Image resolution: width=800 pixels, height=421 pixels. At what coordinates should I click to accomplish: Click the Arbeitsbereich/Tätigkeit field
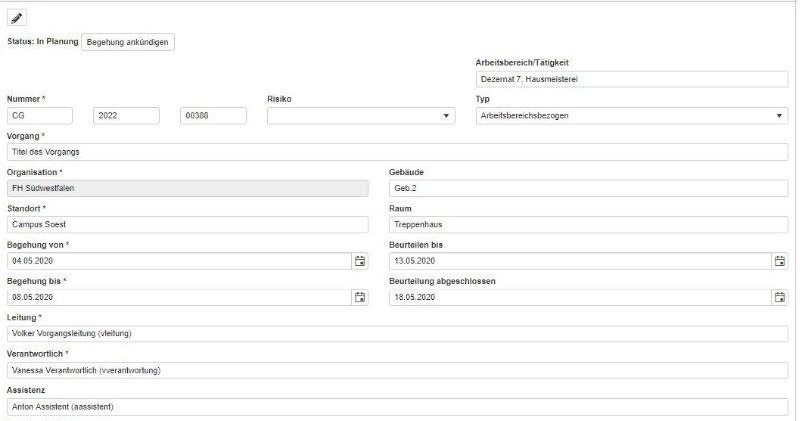click(x=631, y=79)
